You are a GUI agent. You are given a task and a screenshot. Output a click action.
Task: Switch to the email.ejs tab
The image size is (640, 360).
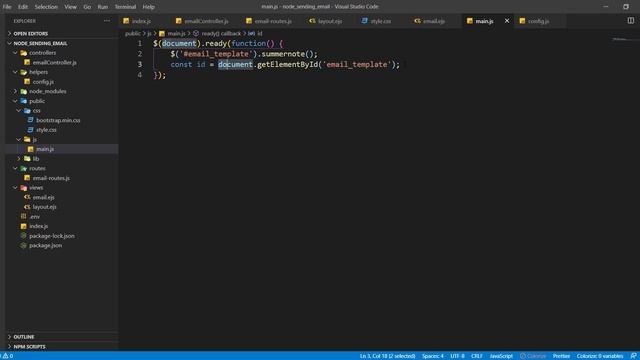(433, 21)
